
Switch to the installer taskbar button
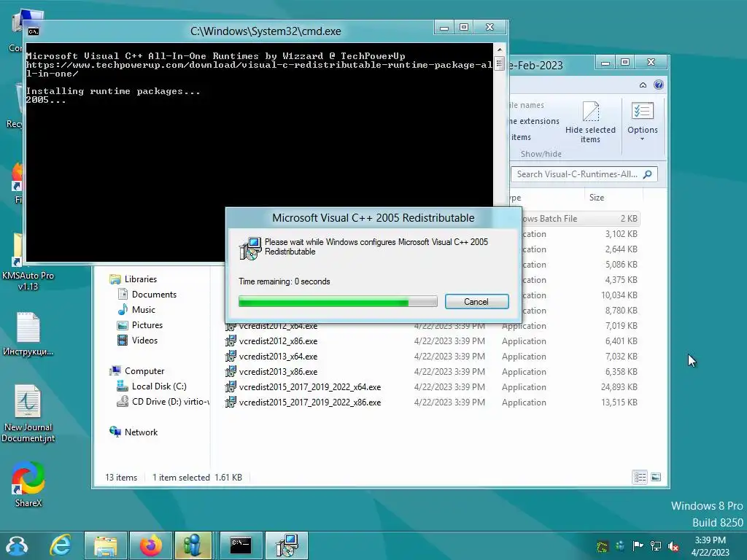click(x=287, y=545)
